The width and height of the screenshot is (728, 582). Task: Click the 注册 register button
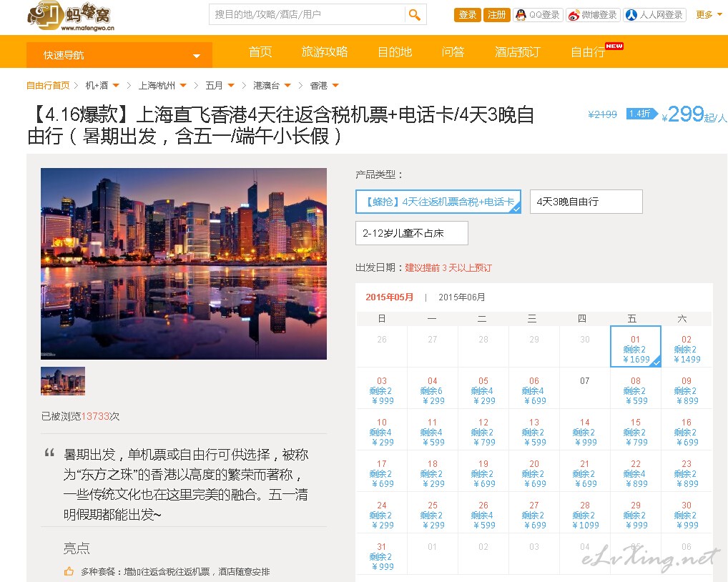coord(497,15)
